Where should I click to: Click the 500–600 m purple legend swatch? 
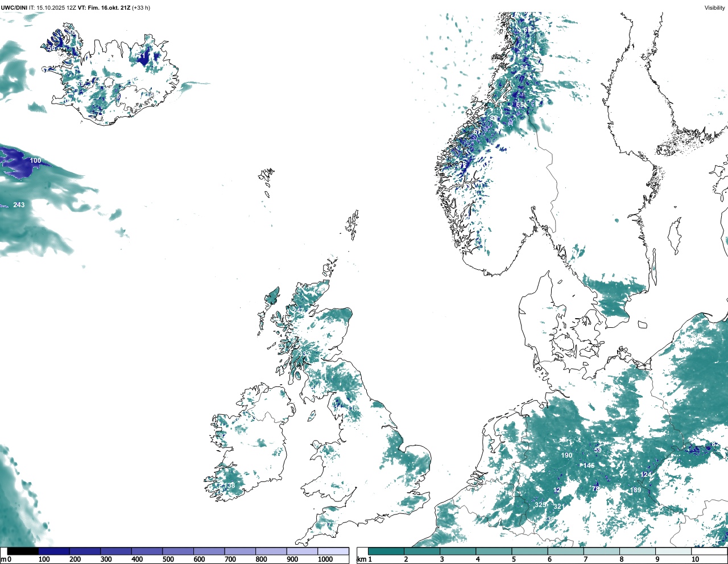(178, 551)
